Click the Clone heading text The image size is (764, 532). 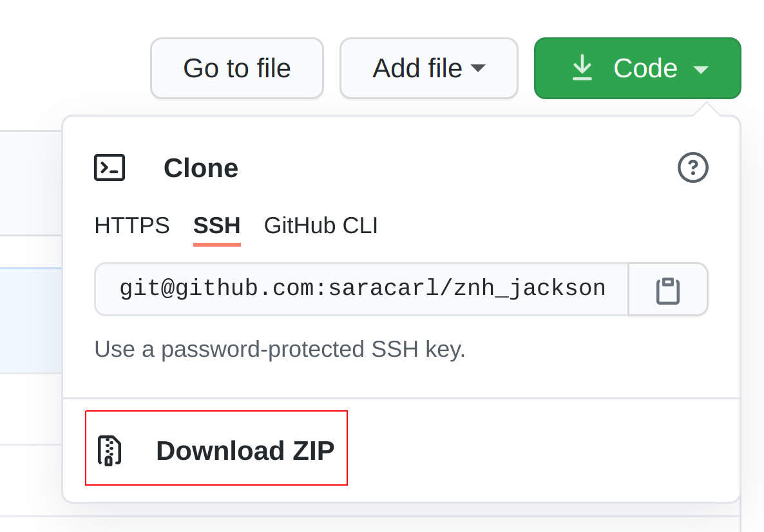201,168
